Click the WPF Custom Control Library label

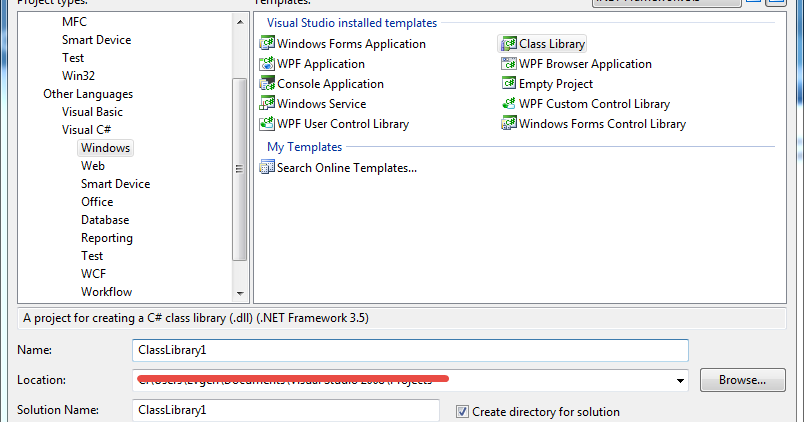[594, 104]
